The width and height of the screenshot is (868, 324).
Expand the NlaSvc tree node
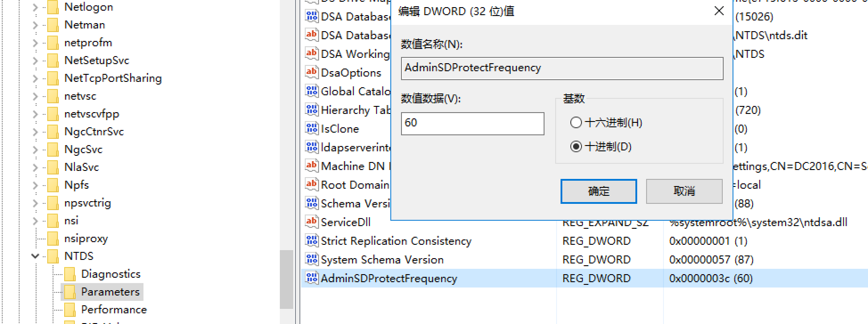pos(35,167)
